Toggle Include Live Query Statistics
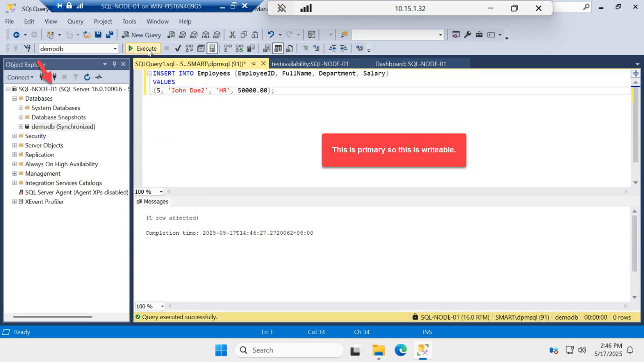644x362 pixels. 239,48
